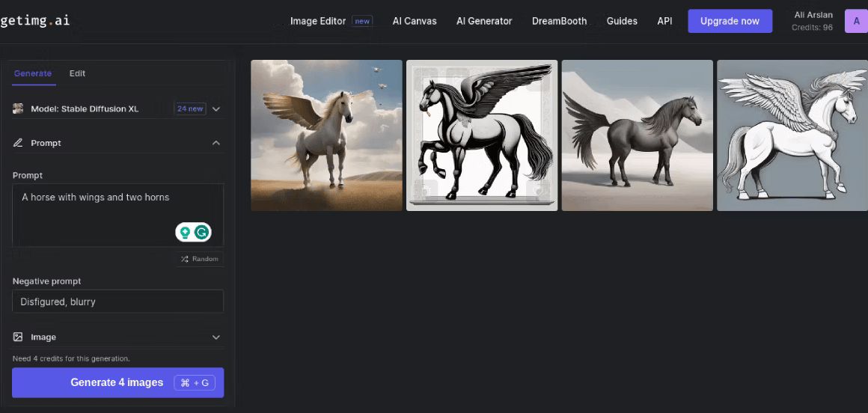The width and height of the screenshot is (868, 413).
Task: Expand the model dropdown chevron
Action: click(216, 109)
